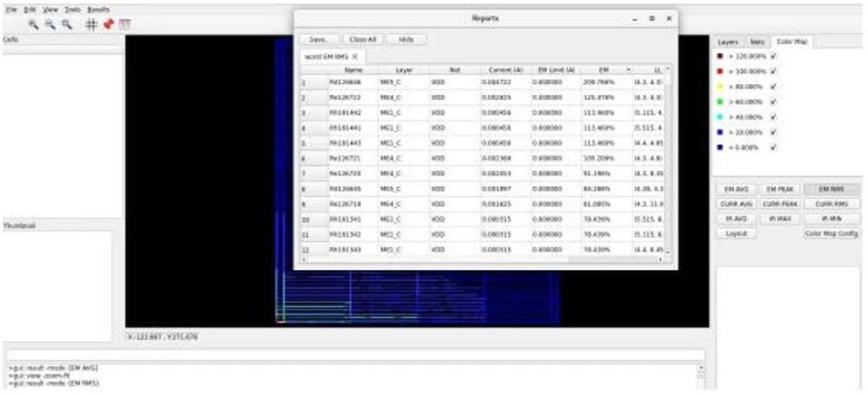This screenshot has width=868, height=395.
Task: Switch to the Nets tab
Action: pyautogui.click(x=757, y=42)
